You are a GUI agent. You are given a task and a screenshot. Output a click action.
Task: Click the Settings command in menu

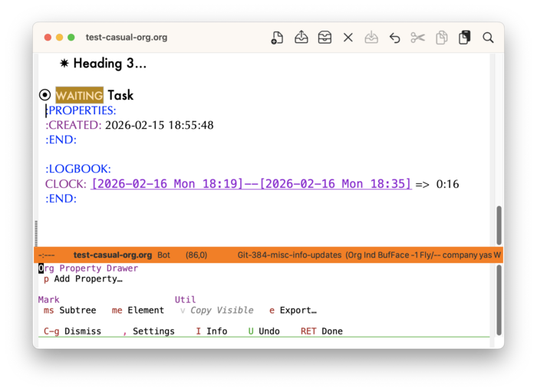[x=153, y=331]
